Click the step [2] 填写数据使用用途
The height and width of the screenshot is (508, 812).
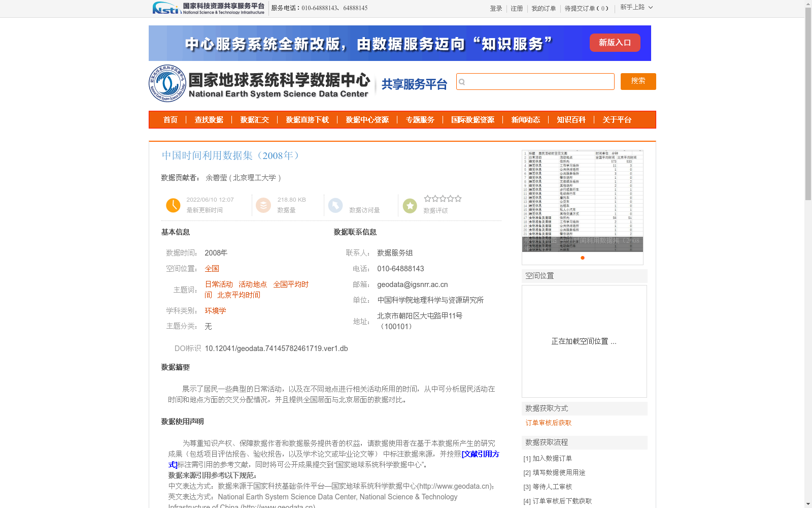554,472
